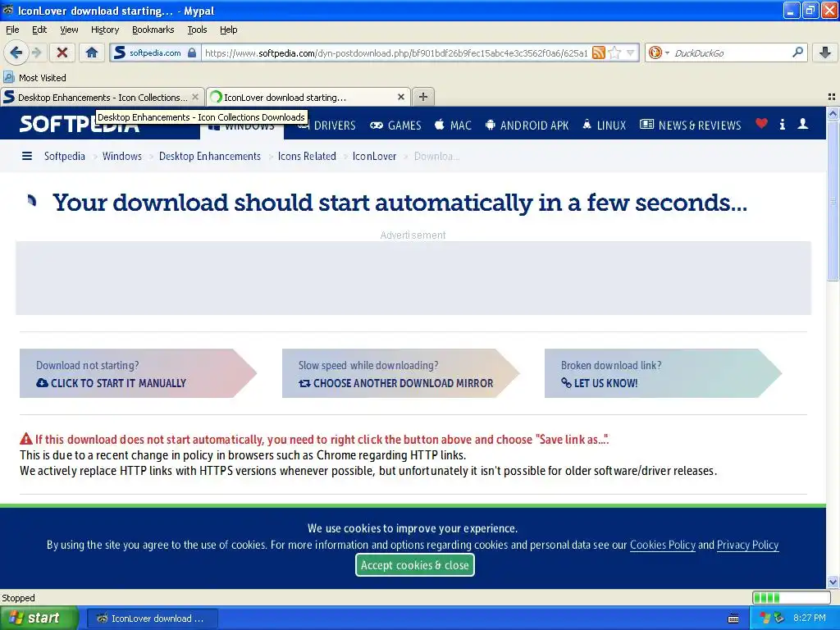
Task: Click the green loading progress bar
Action: [x=792, y=597]
